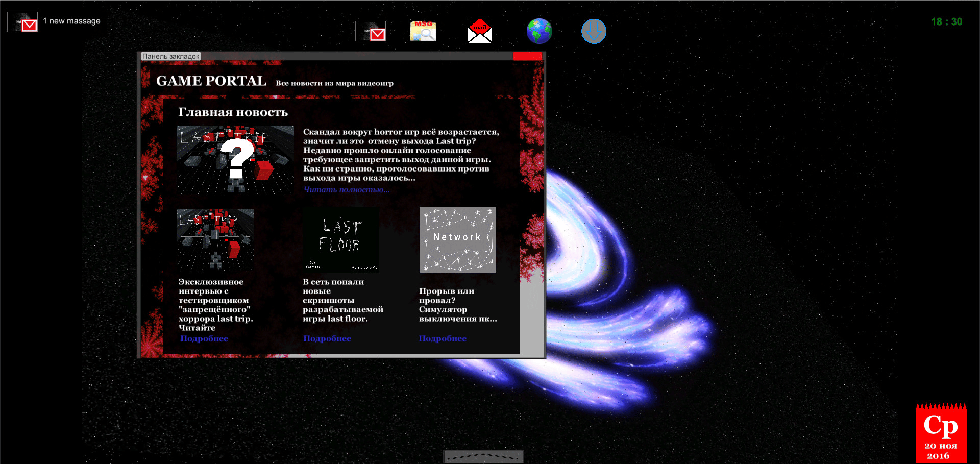Open the calendar showing 20 ноя 2016

click(x=940, y=434)
